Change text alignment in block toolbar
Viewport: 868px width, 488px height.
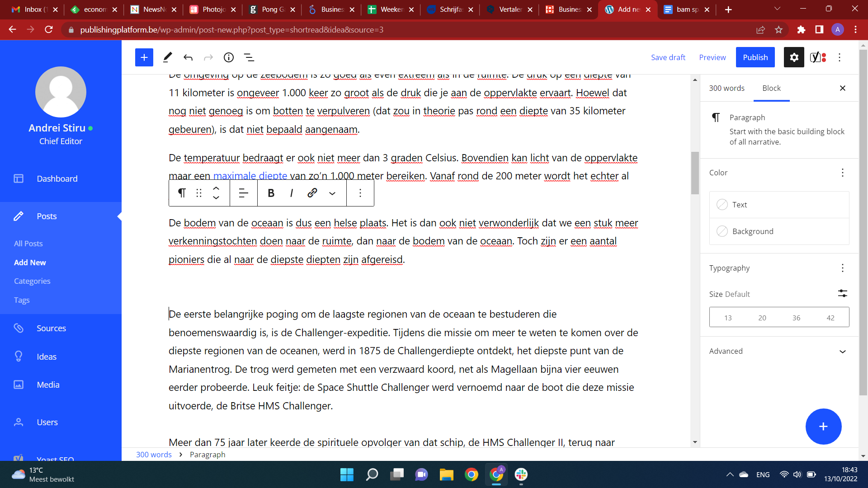[x=243, y=193]
